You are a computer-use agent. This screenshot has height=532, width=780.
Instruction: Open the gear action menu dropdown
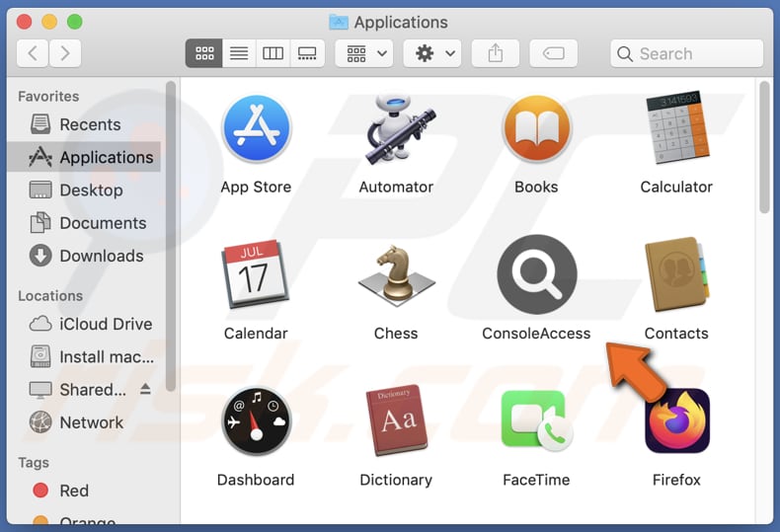(432, 53)
